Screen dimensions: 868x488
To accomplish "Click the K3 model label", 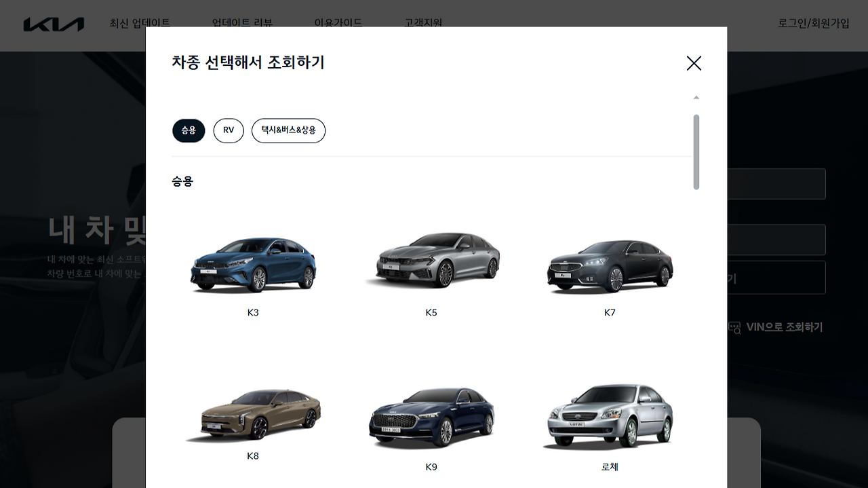I will (x=253, y=313).
